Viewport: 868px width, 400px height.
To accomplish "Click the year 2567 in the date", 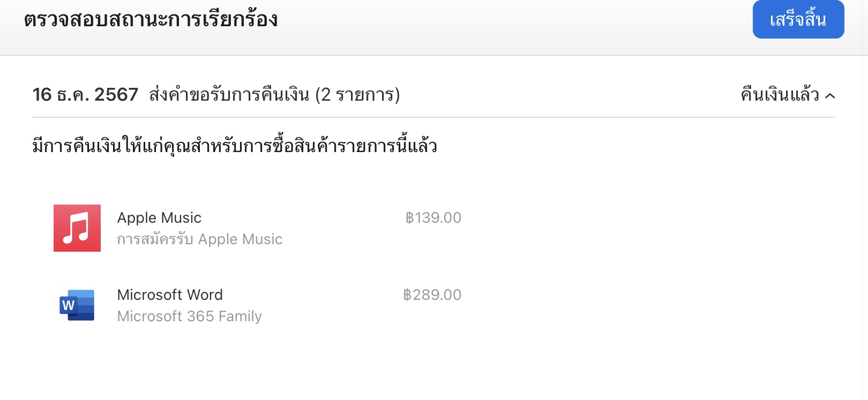I will coord(116,95).
